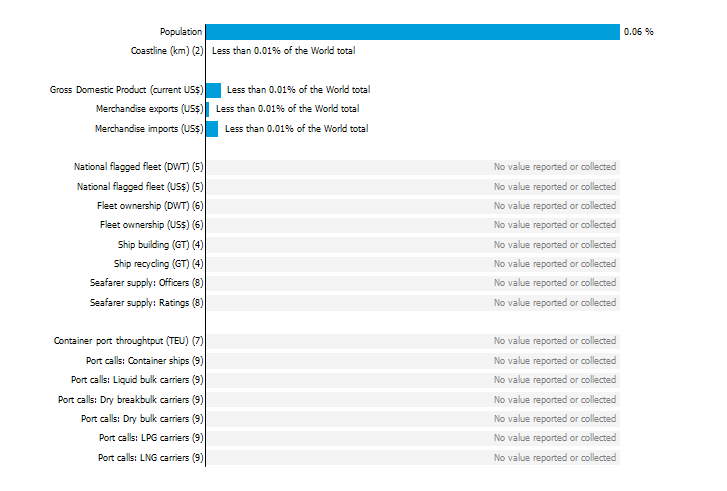Click Seafarer supply: Officers row
This screenshot has height=491, width=727.
point(413,283)
